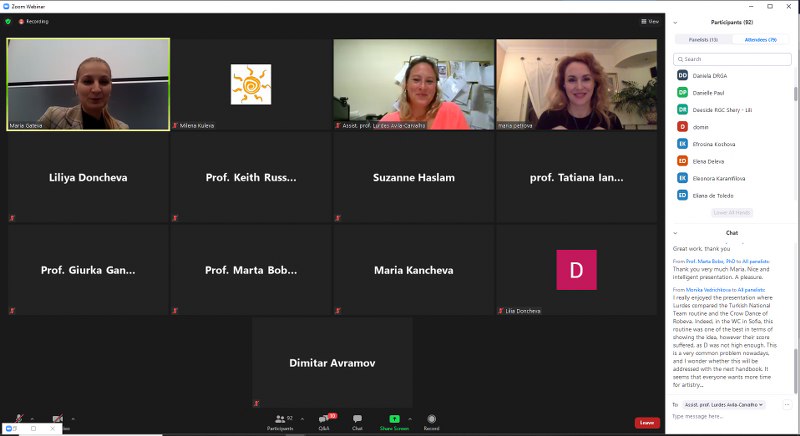
Task: Click muted mic icon on Liliya Doncheva tile
Action: point(12,218)
